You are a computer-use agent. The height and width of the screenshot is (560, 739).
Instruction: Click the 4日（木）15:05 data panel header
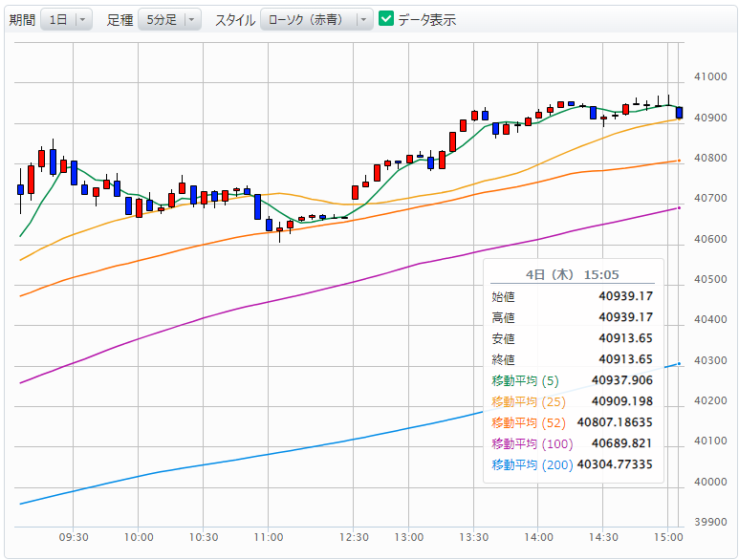click(572, 274)
